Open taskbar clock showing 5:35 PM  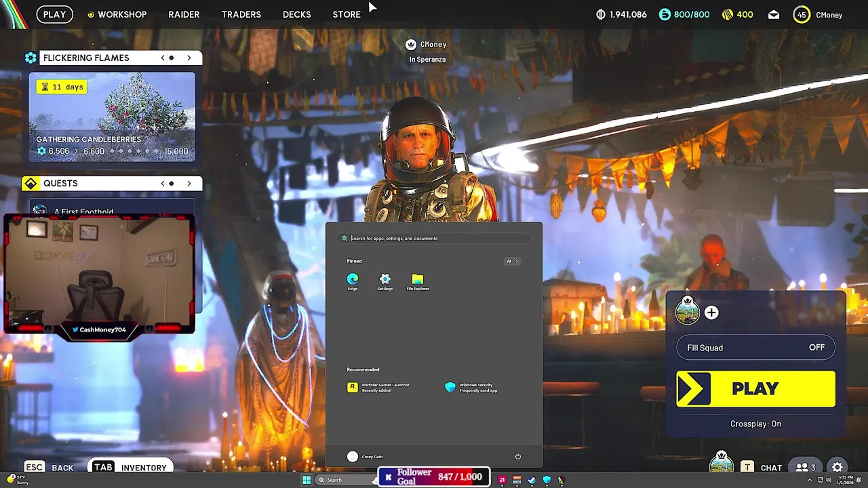coord(846,480)
